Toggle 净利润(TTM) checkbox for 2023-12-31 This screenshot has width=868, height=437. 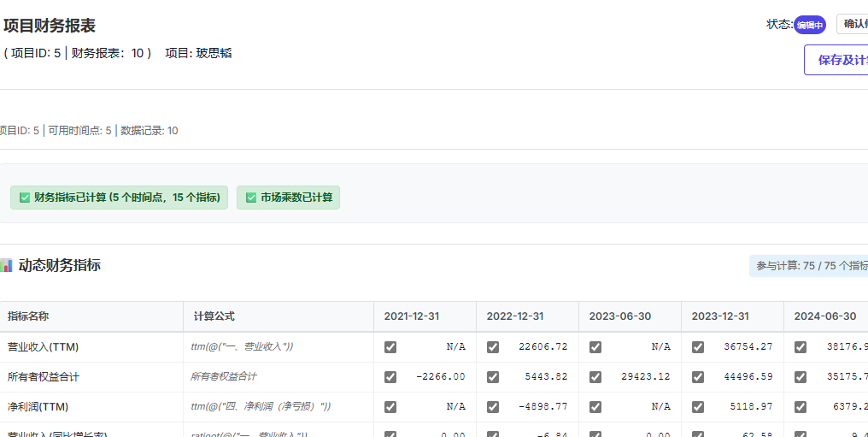[698, 406]
